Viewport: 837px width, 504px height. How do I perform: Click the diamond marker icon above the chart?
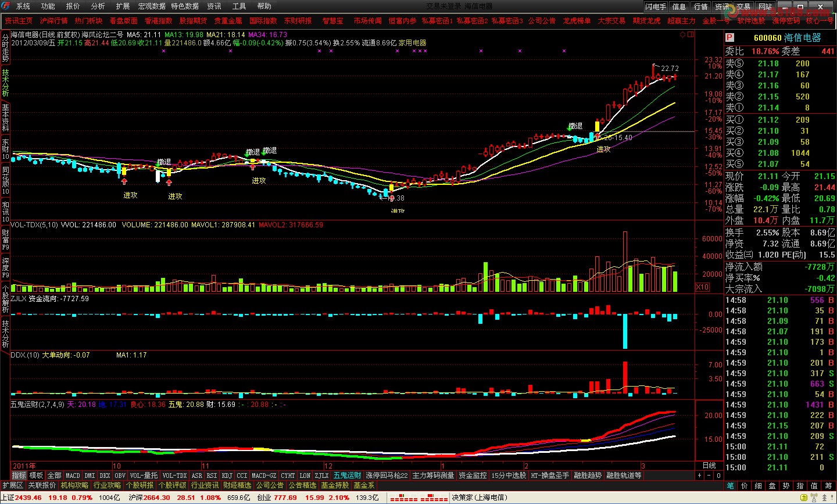click(x=682, y=35)
